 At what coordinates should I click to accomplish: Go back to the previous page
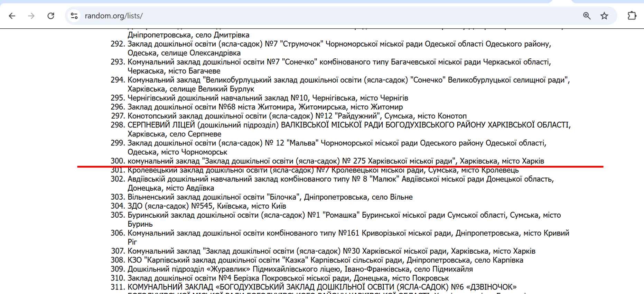[12, 16]
